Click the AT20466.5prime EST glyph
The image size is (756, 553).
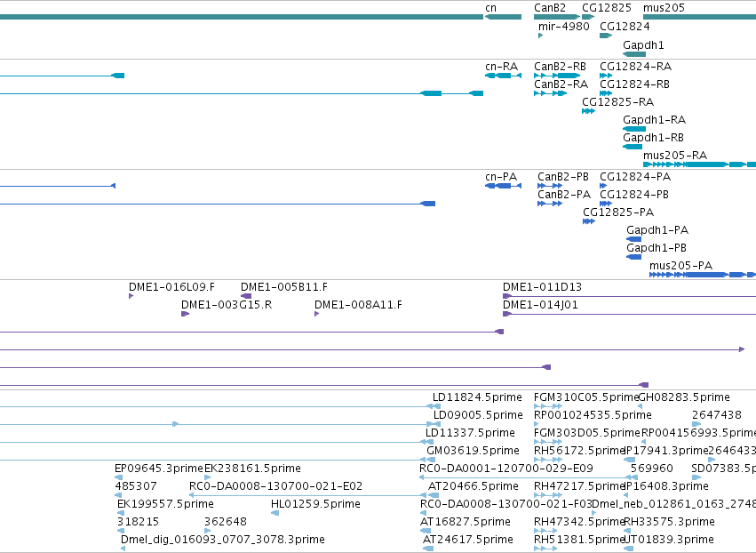click(434, 495)
